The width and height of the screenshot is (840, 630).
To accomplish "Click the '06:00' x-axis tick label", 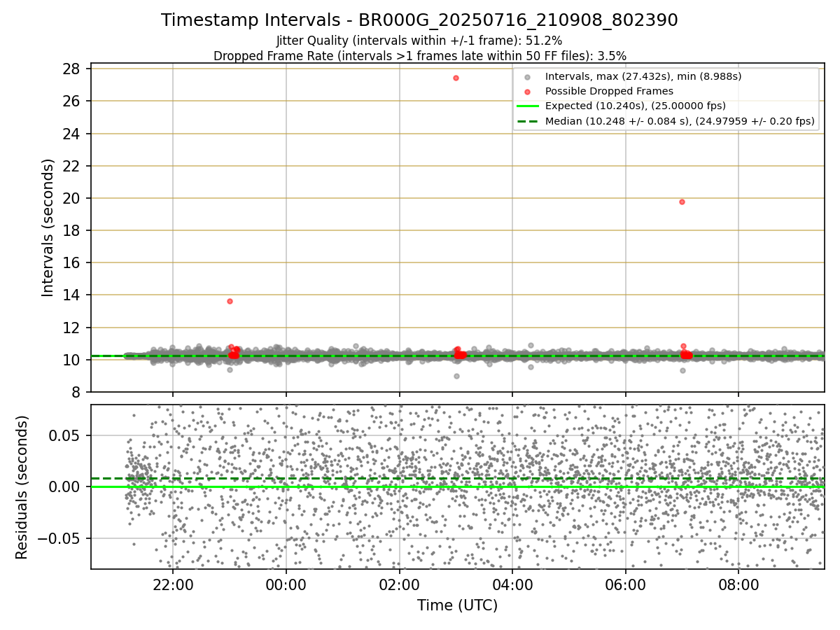I will [625, 583].
